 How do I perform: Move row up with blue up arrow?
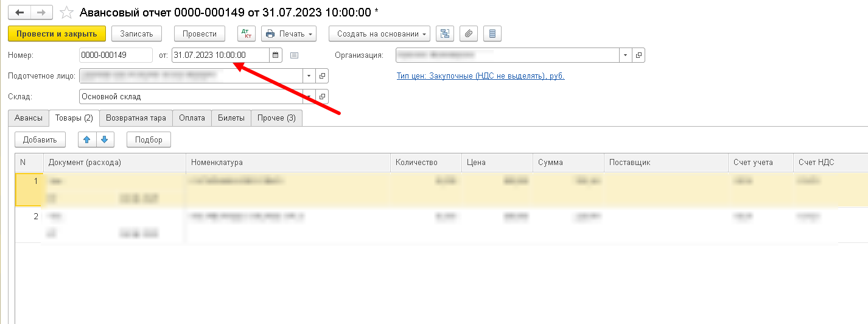[87, 139]
